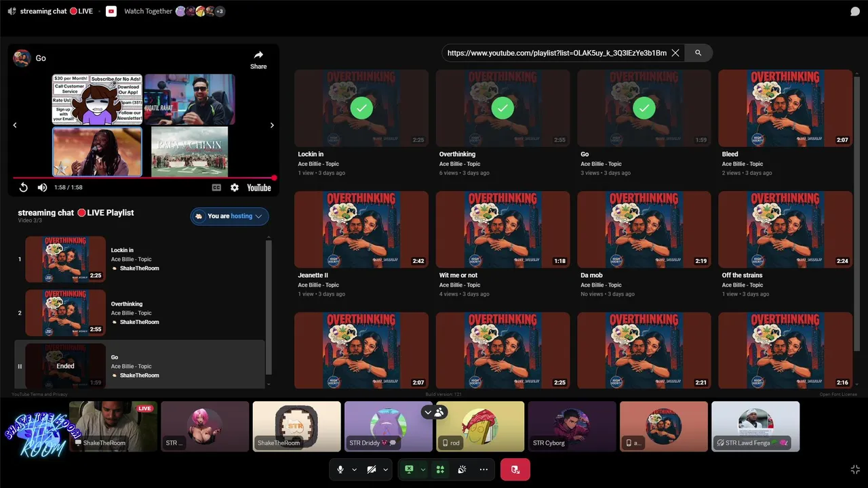The height and width of the screenshot is (488, 868).
Task: Show the +3 more participants badge
Action: [220, 12]
